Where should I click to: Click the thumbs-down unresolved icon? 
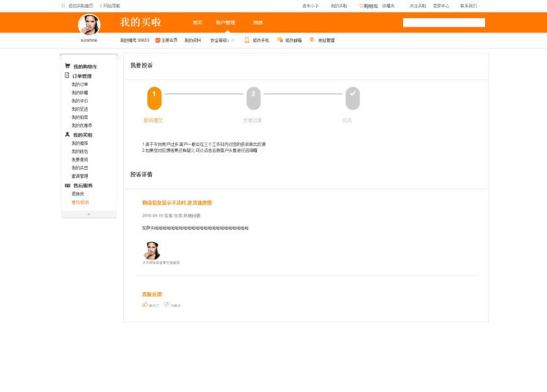(167, 305)
